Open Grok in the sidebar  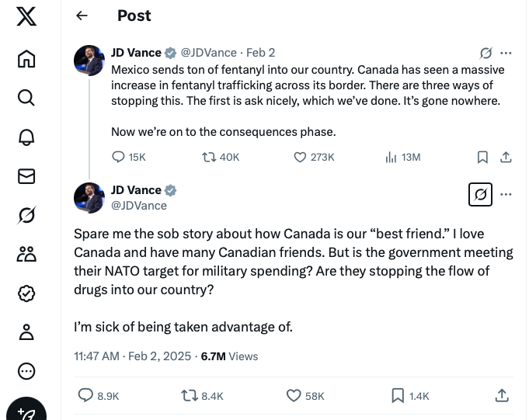point(26,215)
